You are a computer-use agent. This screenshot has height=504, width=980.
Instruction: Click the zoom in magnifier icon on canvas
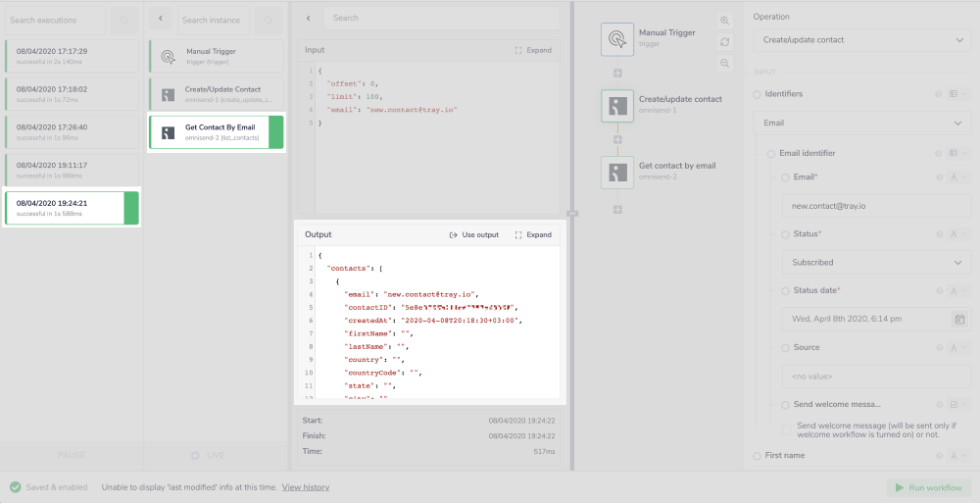tap(724, 21)
